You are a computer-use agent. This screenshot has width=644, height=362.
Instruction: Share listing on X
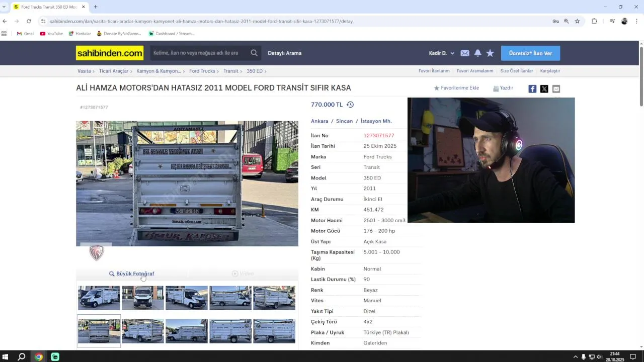tap(544, 89)
